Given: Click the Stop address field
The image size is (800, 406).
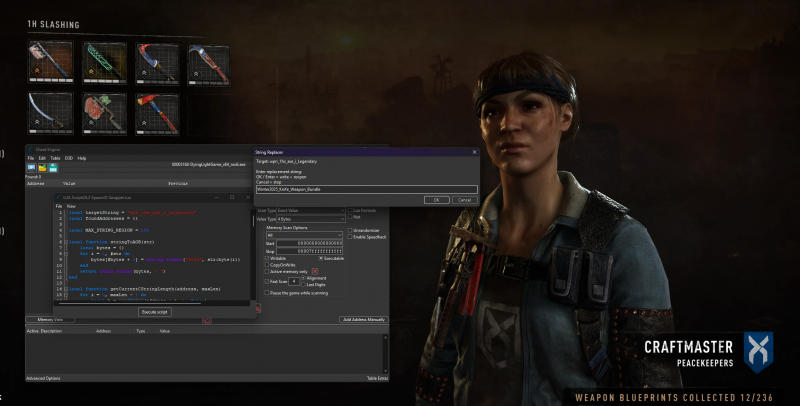Looking at the screenshot, I should [x=309, y=251].
